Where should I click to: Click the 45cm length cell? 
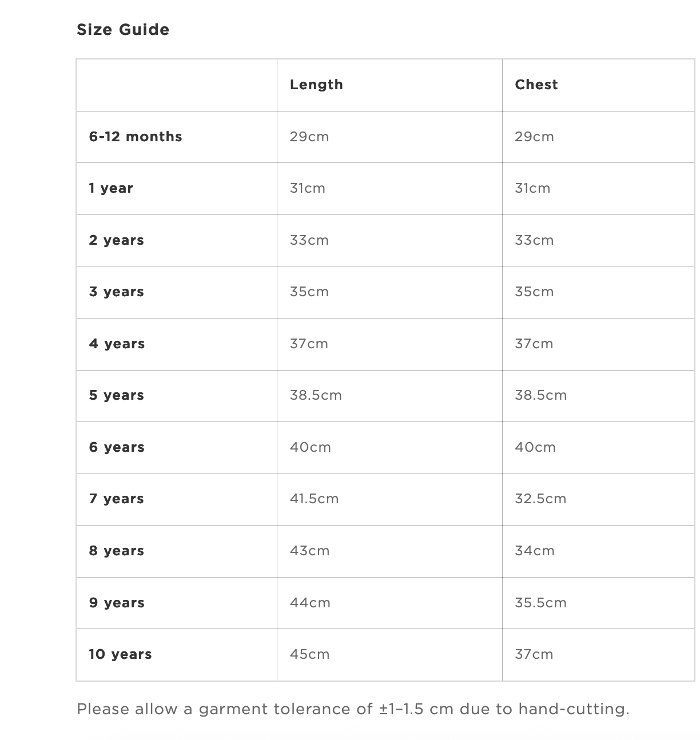tap(309, 654)
